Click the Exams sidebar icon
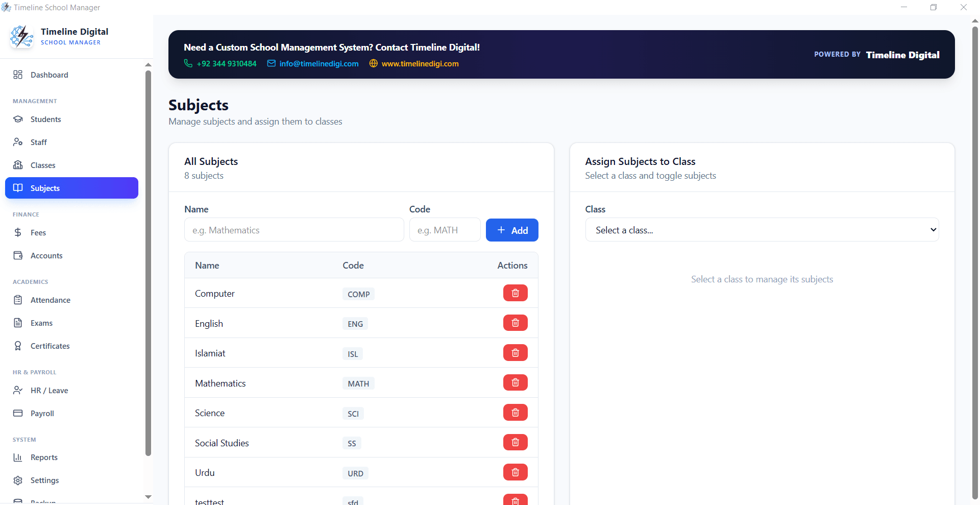 click(18, 323)
